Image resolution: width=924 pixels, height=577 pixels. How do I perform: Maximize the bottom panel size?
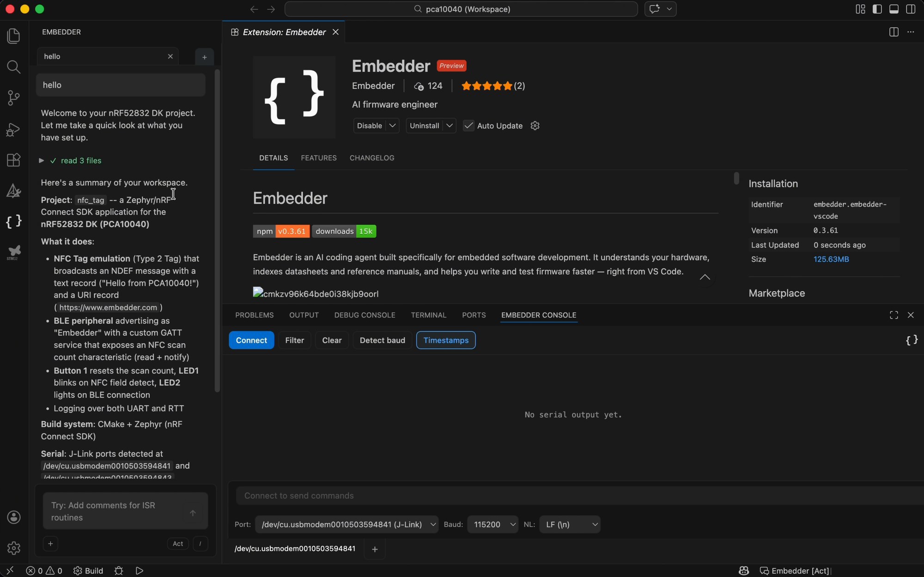pyautogui.click(x=894, y=315)
